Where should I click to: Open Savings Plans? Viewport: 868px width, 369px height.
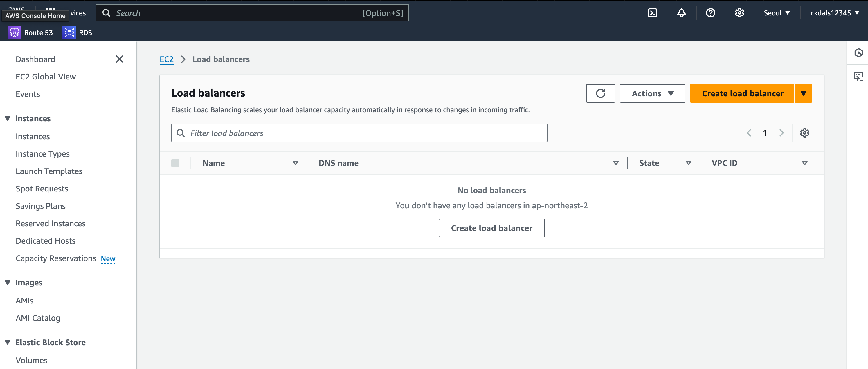point(40,206)
